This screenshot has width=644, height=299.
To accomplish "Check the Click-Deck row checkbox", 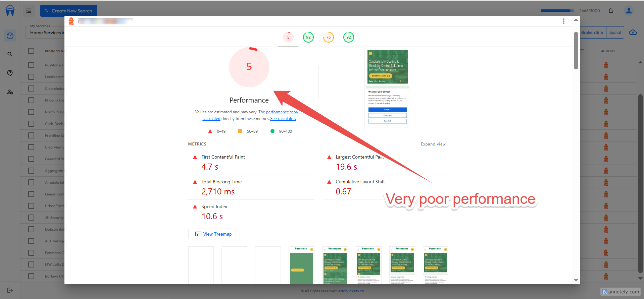I will point(31,124).
